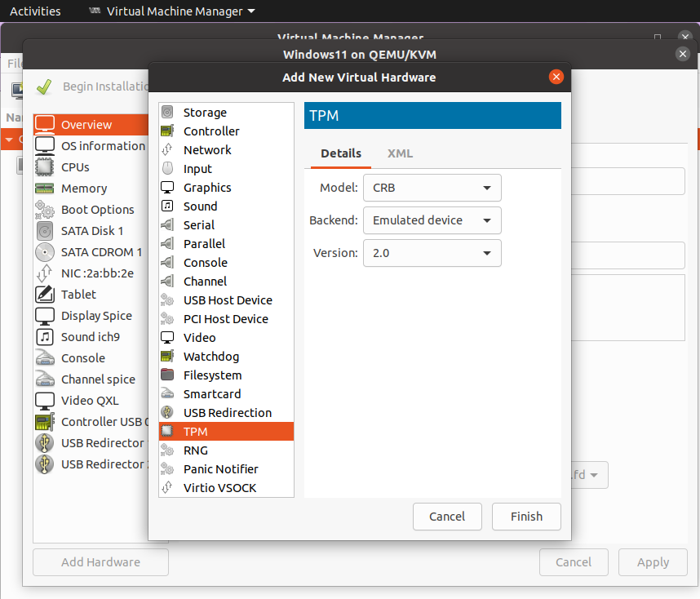Click the Begin Installation checkmark icon
This screenshot has width=700, height=599.
point(44,87)
